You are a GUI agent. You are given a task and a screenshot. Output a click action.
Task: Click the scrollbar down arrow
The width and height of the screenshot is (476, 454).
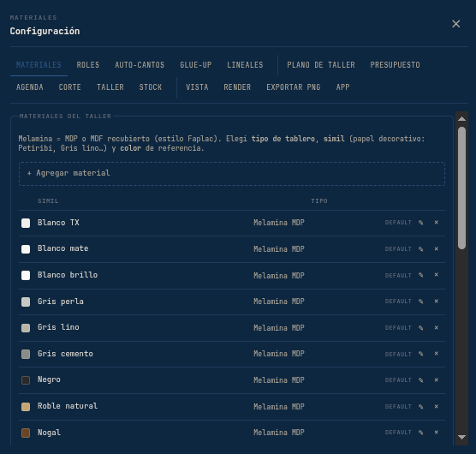pyautogui.click(x=461, y=438)
